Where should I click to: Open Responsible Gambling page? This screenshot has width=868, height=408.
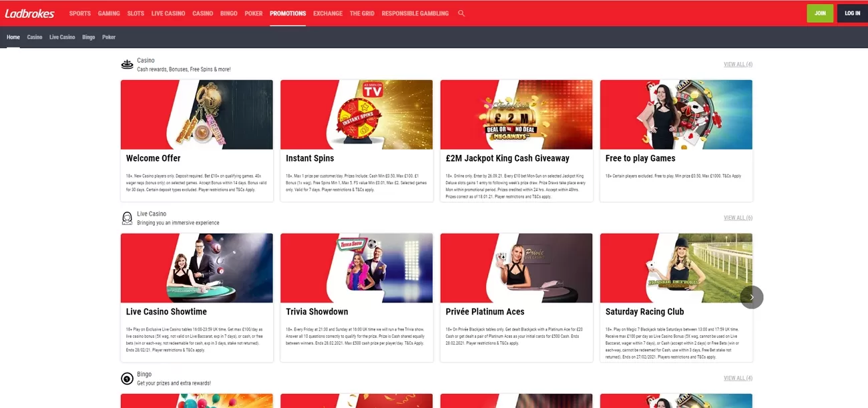point(415,13)
